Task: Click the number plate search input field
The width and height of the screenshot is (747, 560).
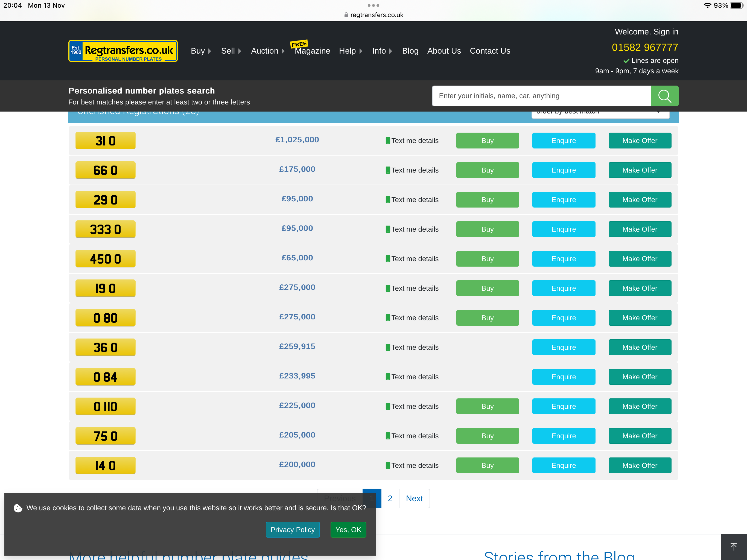Action: pyautogui.click(x=541, y=96)
